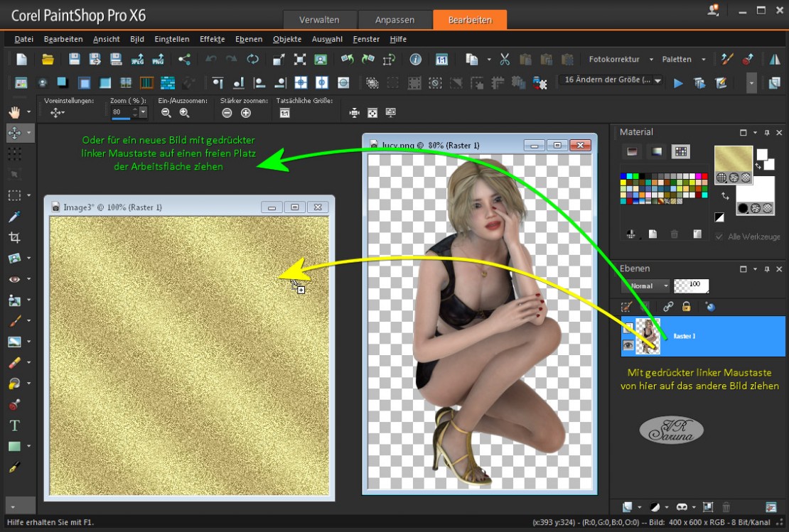The image size is (789, 532).
Task: Open the Hilfe menu
Action: pos(397,39)
